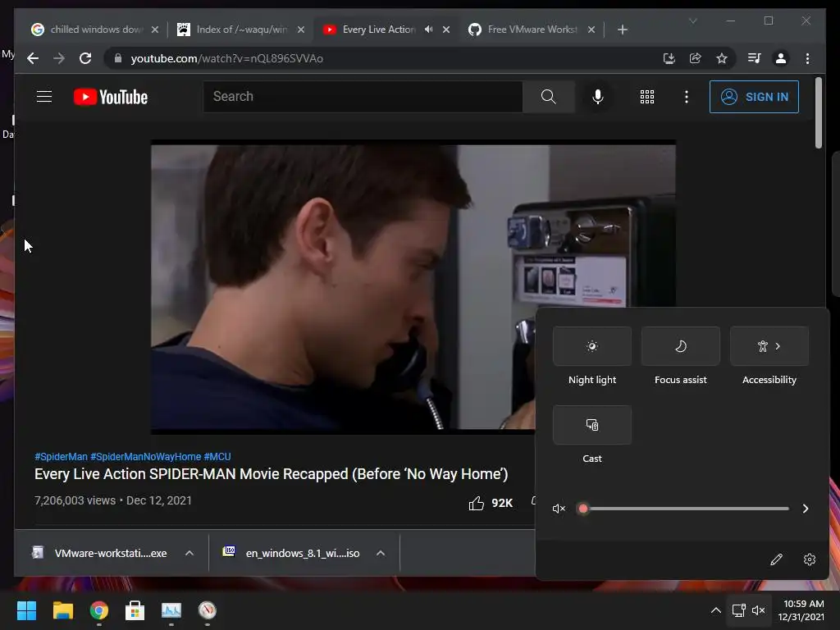This screenshot has width=840, height=630.
Task: Like the video with thumbs up icon
Action: (477, 503)
